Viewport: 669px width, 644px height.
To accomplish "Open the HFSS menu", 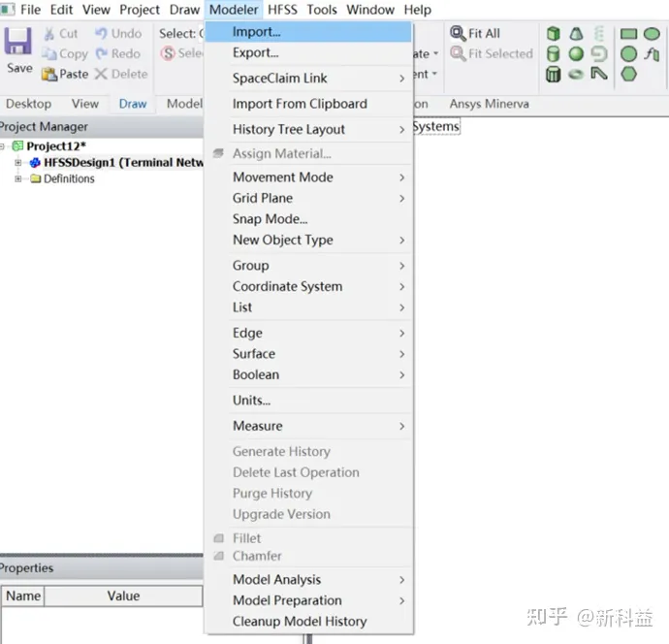I will click(x=282, y=10).
